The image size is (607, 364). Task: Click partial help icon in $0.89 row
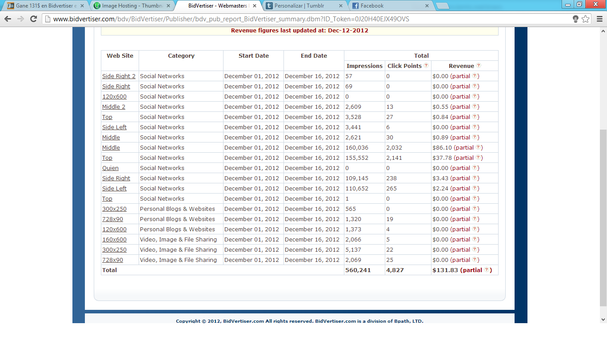pos(475,137)
